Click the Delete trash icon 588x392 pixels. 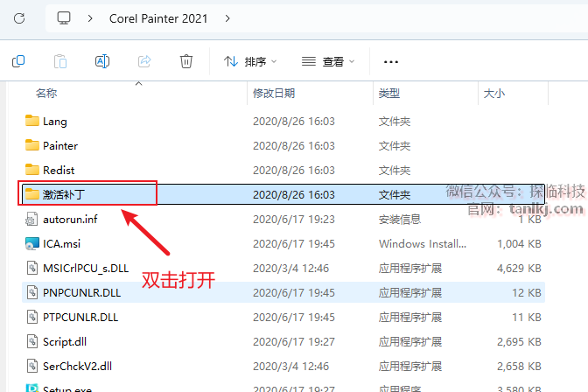[x=186, y=61]
